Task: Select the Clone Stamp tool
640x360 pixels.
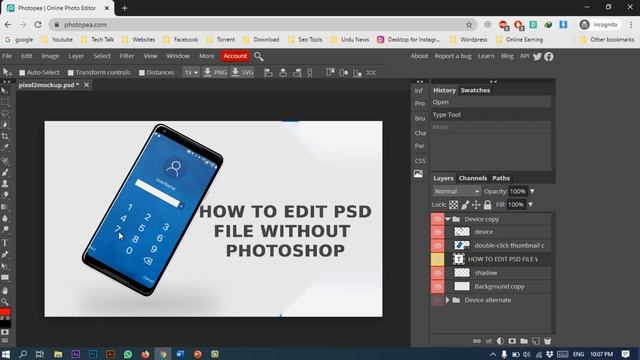Action: 5,184
